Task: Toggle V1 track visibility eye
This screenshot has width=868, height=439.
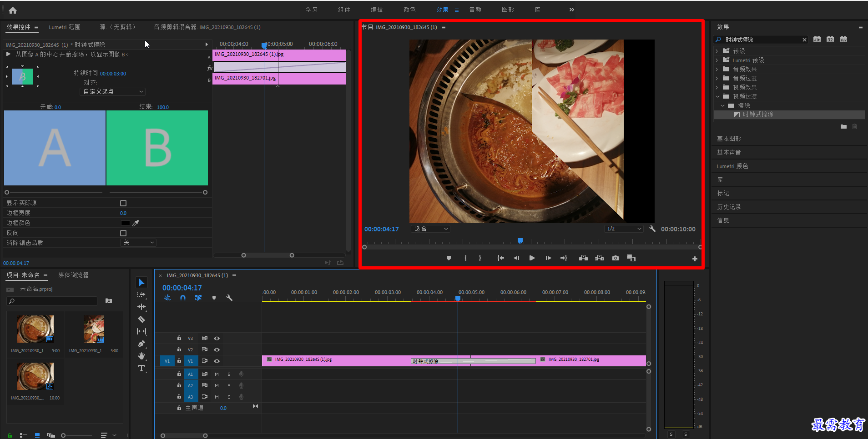Action: [x=217, y=361]
